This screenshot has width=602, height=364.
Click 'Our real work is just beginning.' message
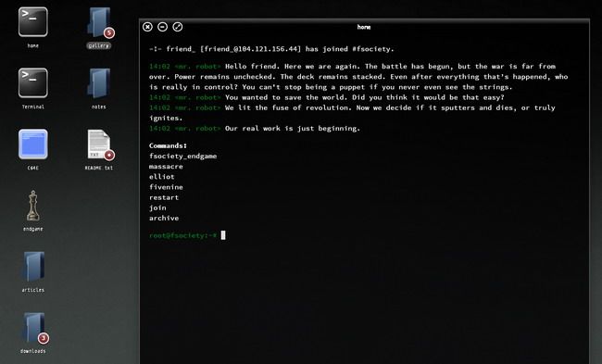[x=293, y=129]
